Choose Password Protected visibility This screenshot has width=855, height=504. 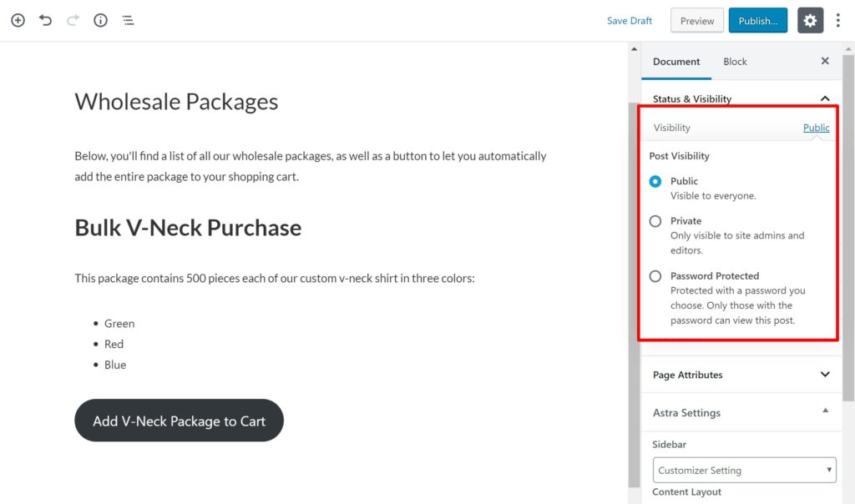(x=655, y=276)
